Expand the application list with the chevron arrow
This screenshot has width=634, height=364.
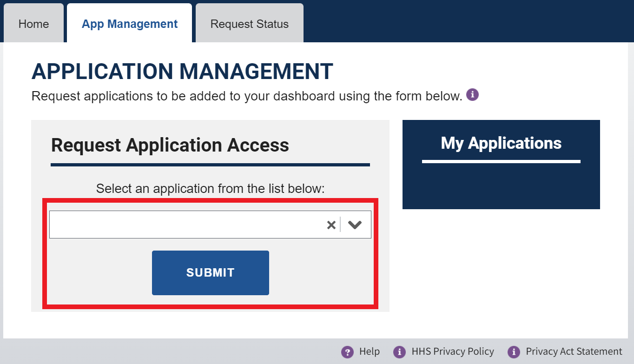pos(355,225)
